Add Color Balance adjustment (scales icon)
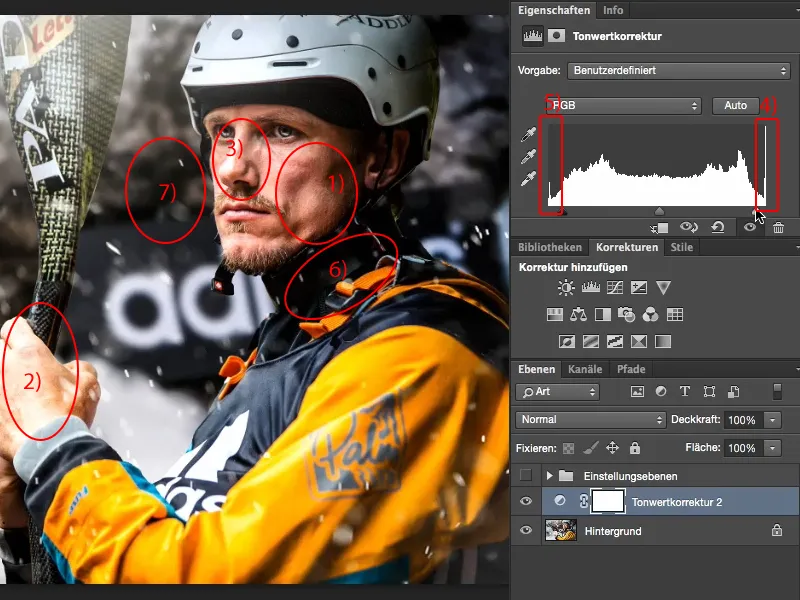The width and height of the screenshot is (800, 600). point(578,314)
